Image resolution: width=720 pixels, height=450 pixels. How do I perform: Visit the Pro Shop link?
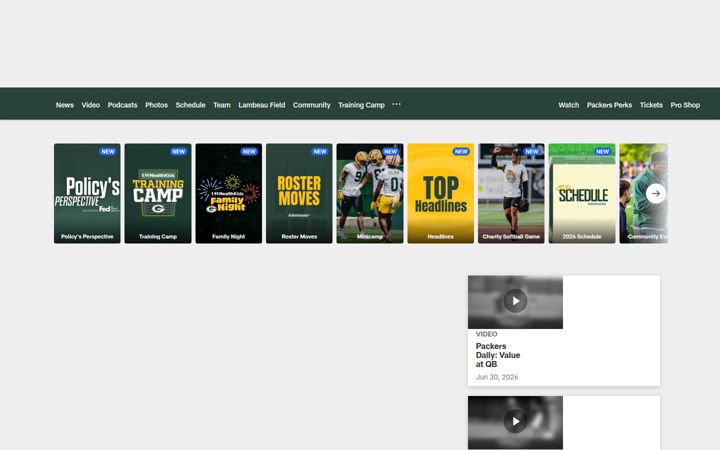point(685,105)
